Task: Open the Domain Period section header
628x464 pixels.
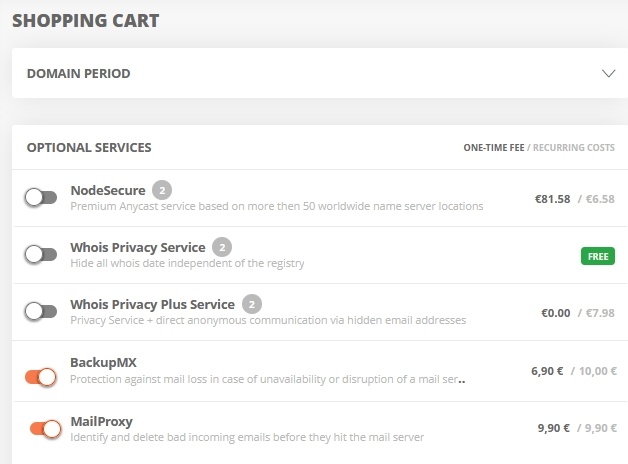Action: (x=320, y=73)
